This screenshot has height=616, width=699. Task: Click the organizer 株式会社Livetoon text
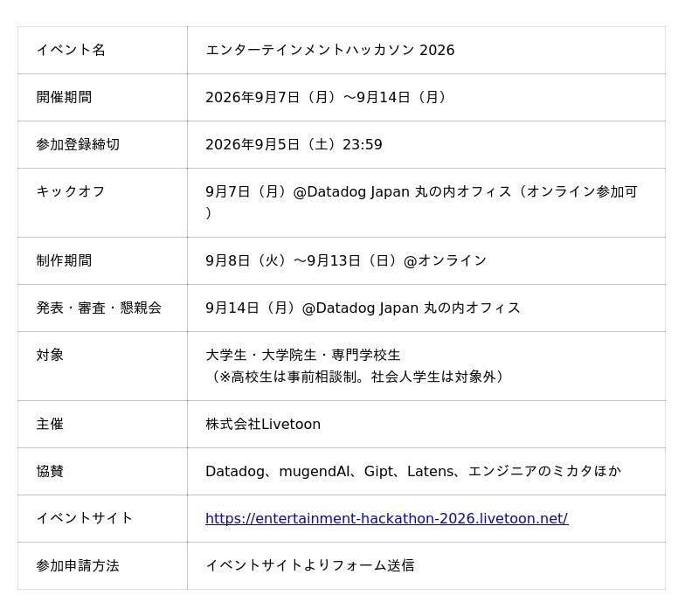pyautogui.click(x=263, y=424)
